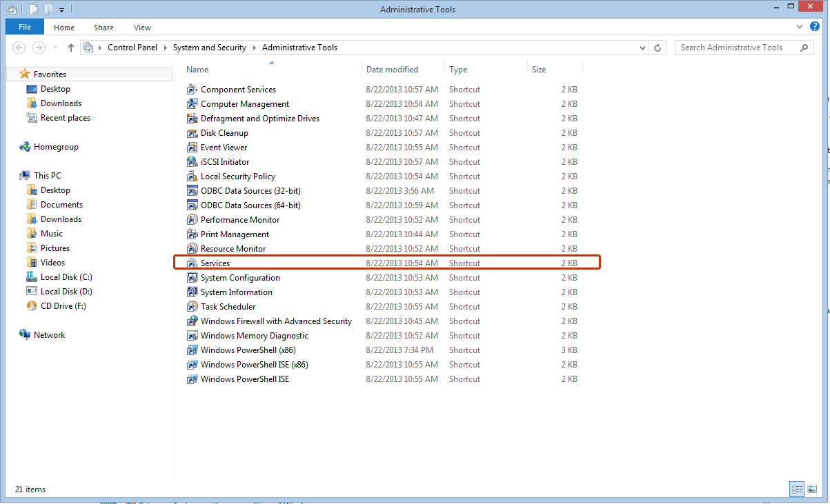Screen dimensions: 830x504
Task: Click the Defragment and Optimize Drives icon
Action: coord(192,119)
